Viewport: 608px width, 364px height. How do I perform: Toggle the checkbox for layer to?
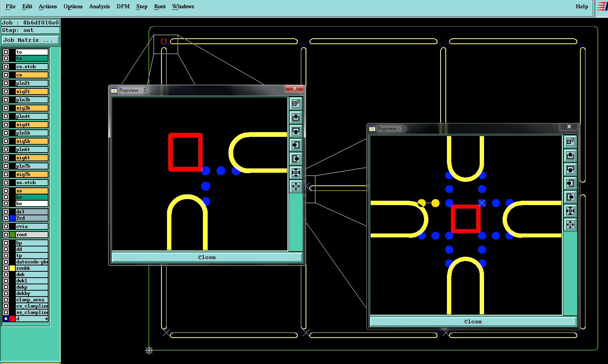point(6,52)
